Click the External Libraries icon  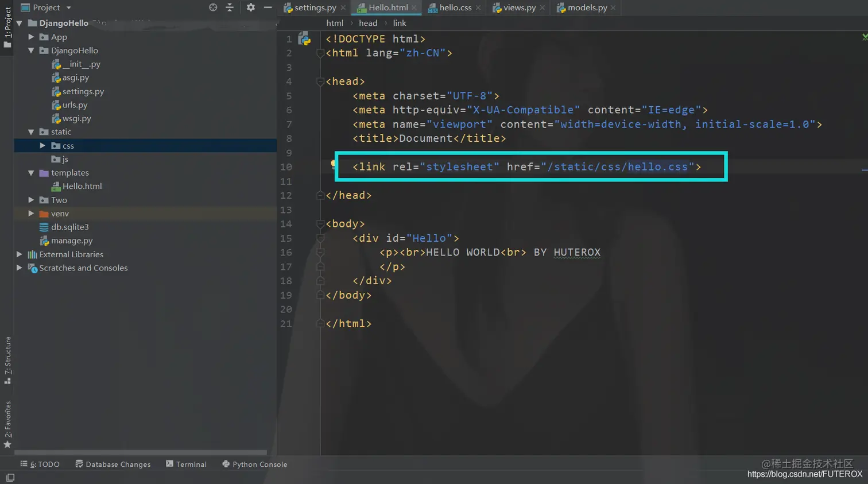(x=32, y=254)
